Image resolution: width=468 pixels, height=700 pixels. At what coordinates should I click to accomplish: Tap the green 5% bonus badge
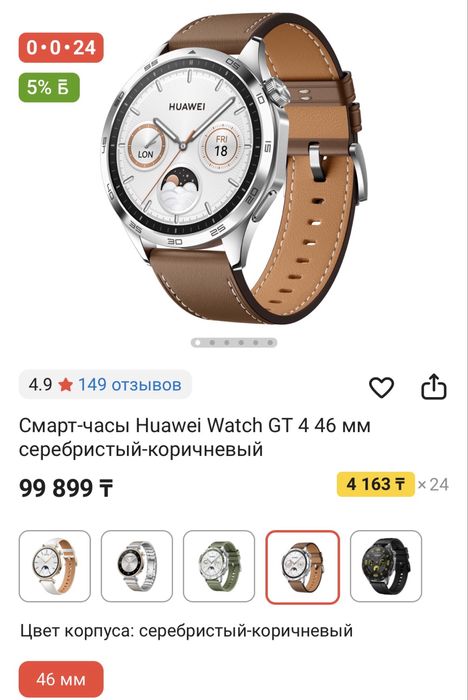pos(49,88)
